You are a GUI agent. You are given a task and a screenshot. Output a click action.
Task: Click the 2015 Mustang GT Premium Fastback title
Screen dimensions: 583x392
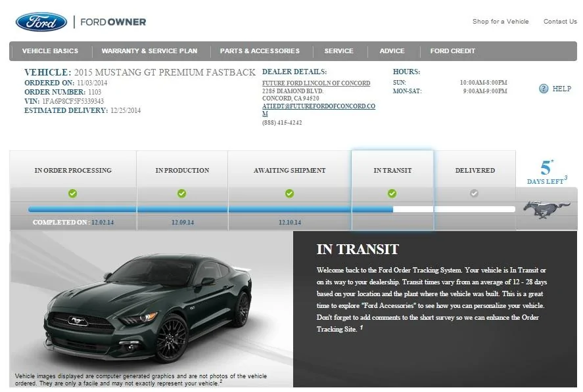[165, 72]
